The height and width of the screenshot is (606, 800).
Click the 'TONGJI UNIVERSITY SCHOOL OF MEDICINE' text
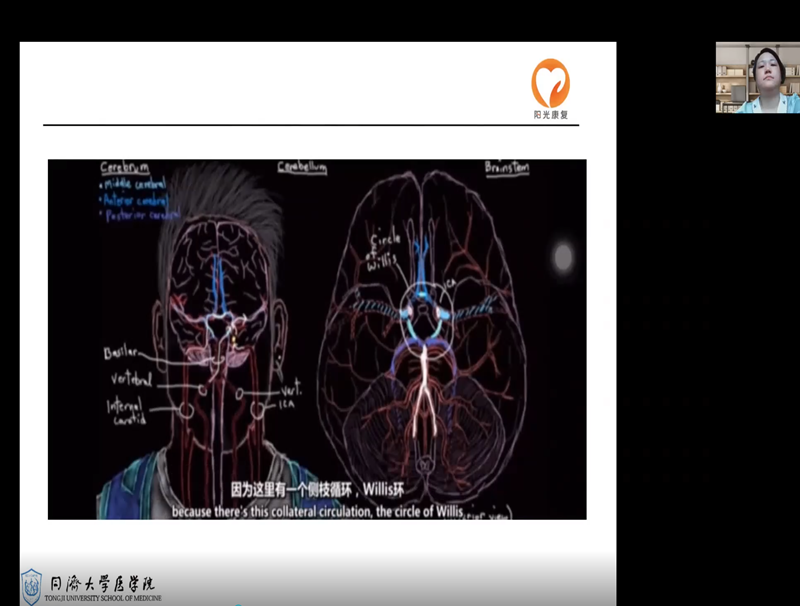click(x=103, y=598)
